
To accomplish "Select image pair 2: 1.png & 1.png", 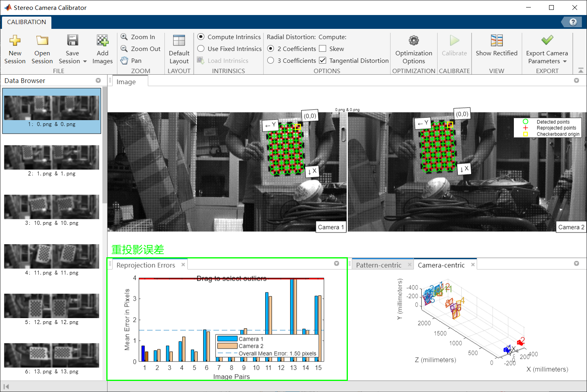I will pyautogui.click(x=51, y=160).
